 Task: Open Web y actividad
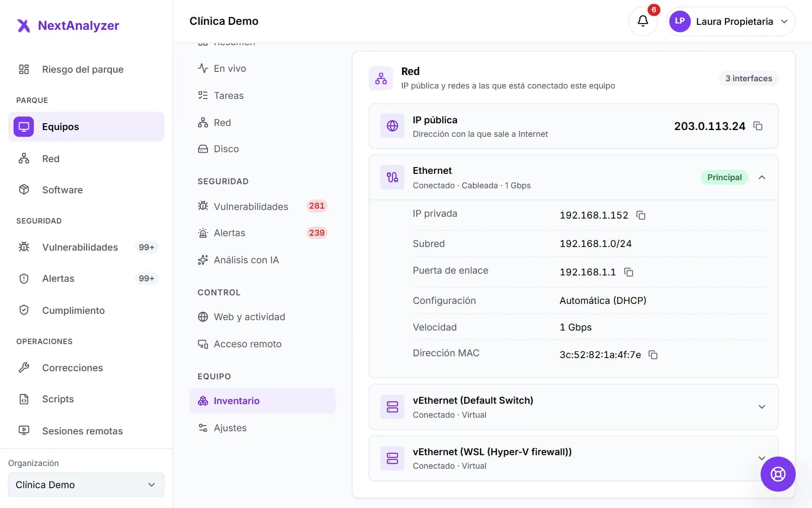pos(263,317)
